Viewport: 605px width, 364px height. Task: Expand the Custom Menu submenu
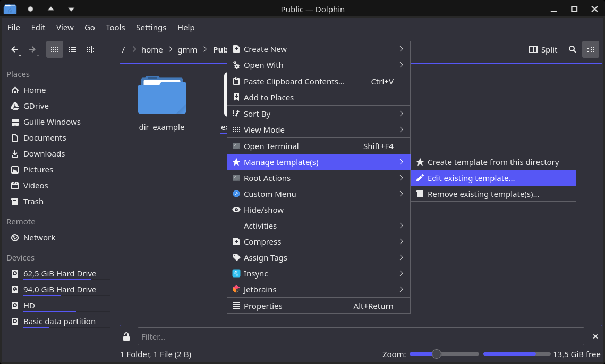coord(318,194)
